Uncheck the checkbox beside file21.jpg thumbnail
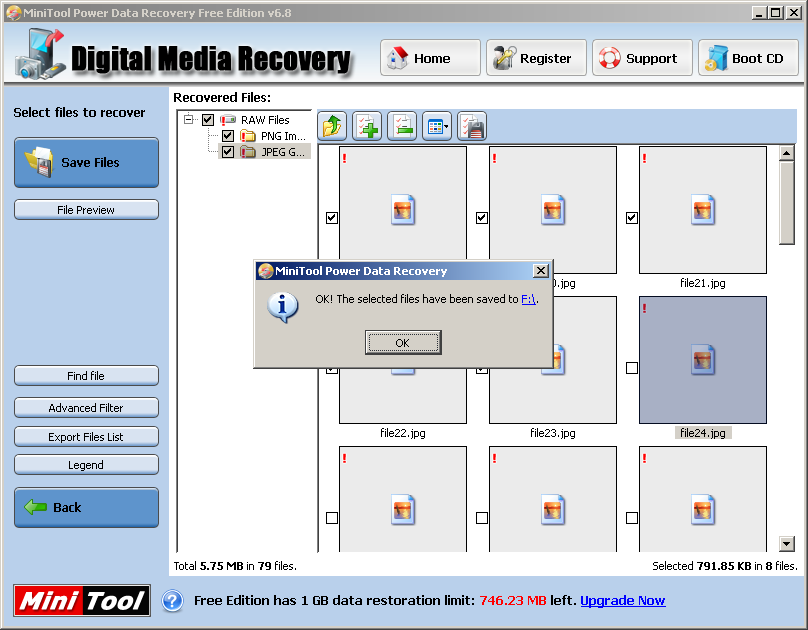The height and width of the screenshot is (630, 808). click(632, 218)
